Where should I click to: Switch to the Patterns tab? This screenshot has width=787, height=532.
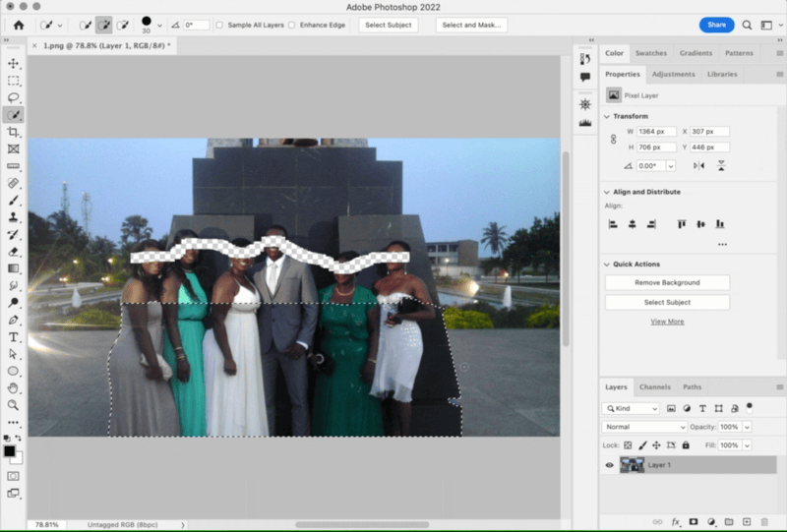pyautogui.click(x=739, y=53)
